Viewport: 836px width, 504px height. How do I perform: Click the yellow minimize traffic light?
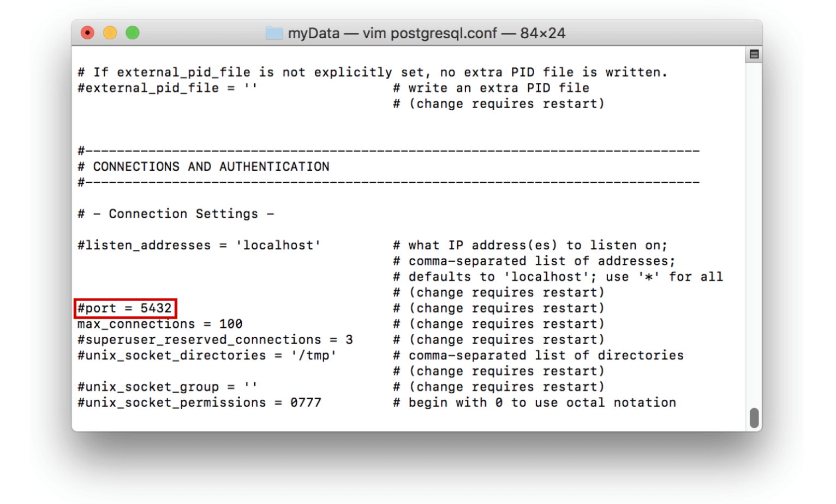(x=109, y=33)
